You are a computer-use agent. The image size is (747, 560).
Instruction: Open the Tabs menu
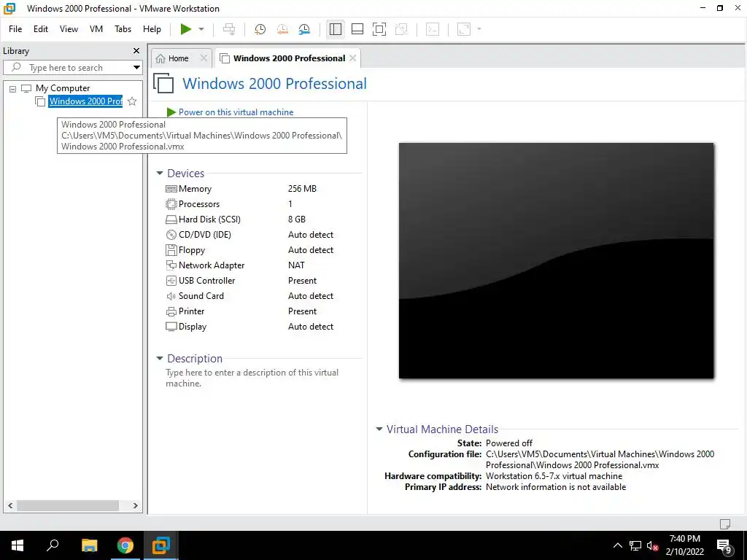click(123, 29)
